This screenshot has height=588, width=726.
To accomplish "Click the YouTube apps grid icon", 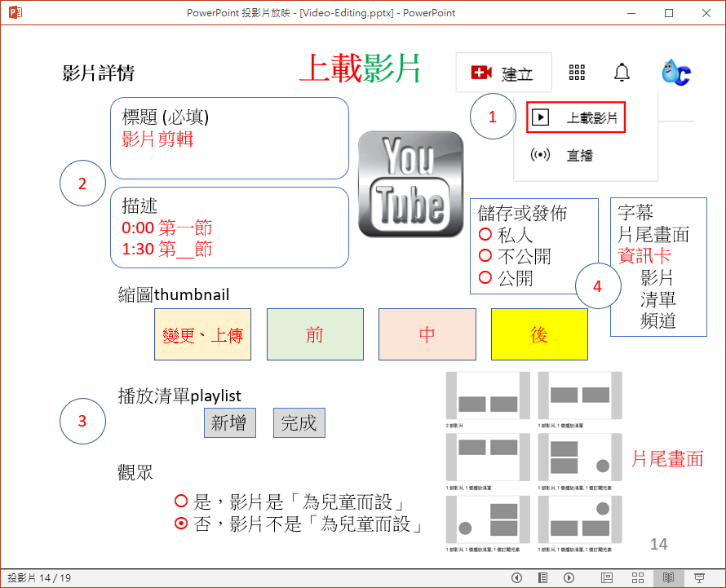I will click(x=578, y=73).
